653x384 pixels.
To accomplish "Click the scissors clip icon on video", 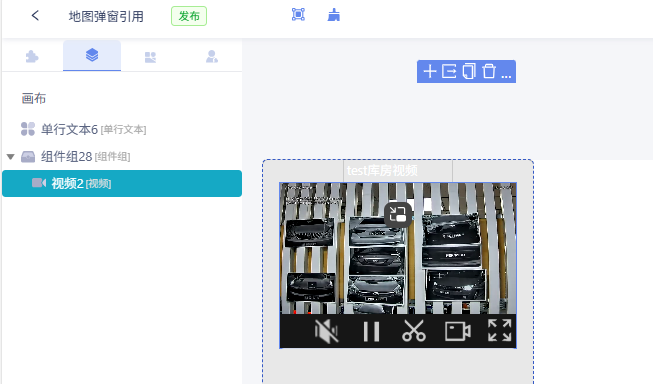I will click(414, 331).
